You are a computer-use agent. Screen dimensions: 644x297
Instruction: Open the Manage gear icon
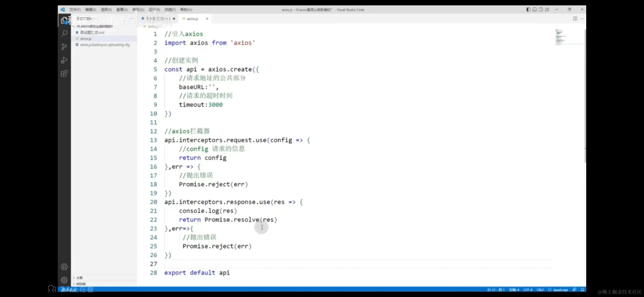pos(64,280)
